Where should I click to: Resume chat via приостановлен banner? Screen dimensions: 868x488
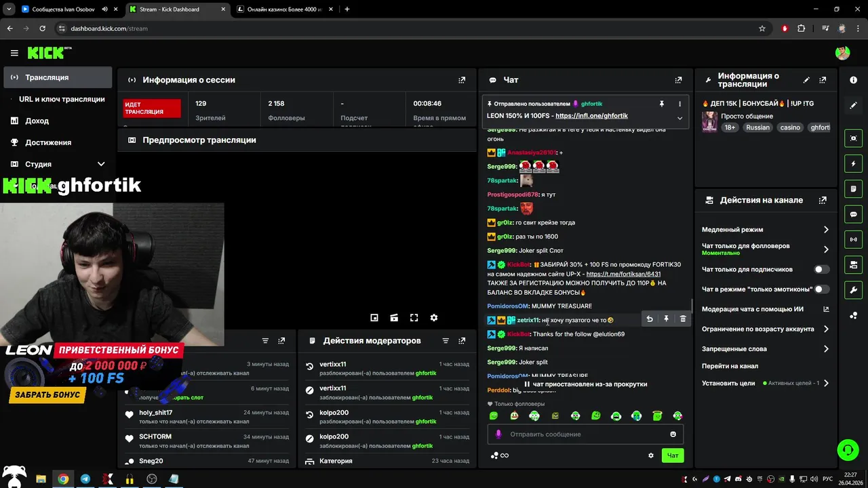coord(585,384)
